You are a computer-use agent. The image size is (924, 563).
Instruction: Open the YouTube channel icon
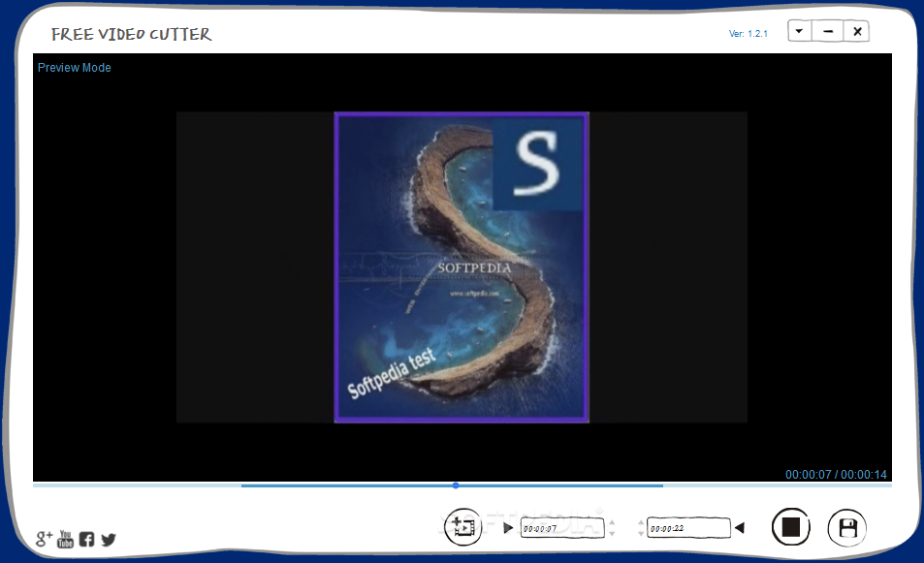pyautogui.click(x=65, y=539)
